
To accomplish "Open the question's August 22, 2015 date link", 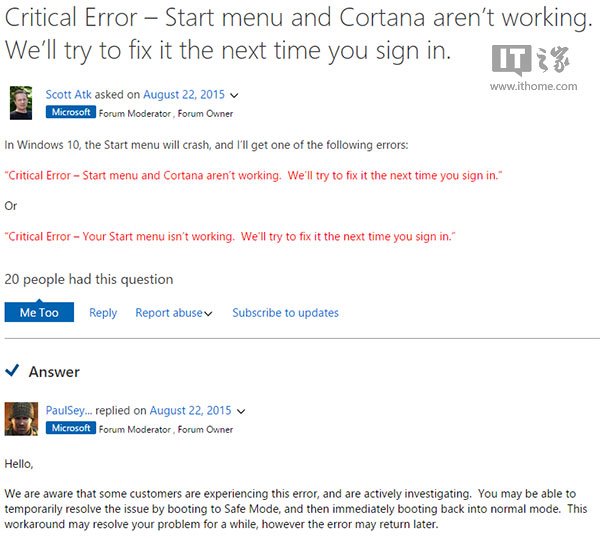I will pyautogui.click(x=184, y=95).
